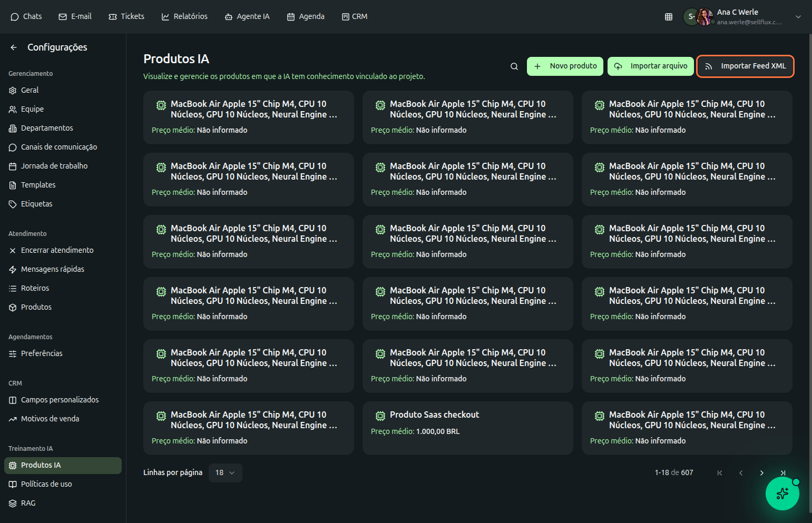The image size is (812, 523).
Task: Open the rows per page dropdown
Action: (225, 473)
